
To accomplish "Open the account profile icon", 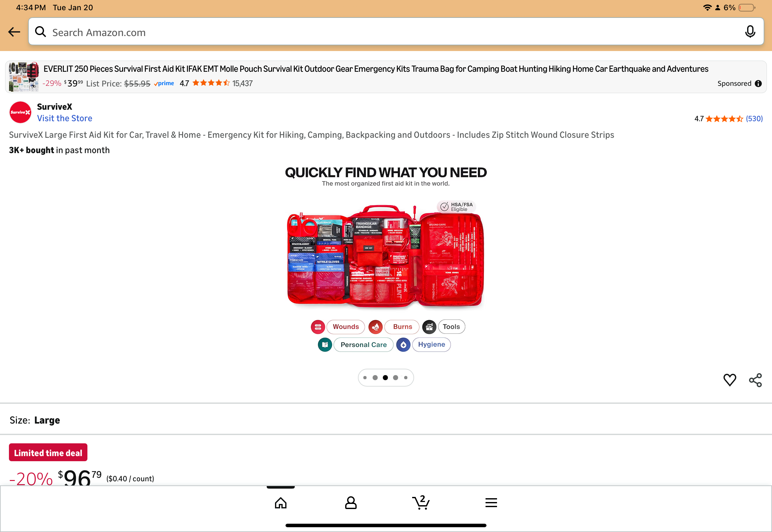I will pyautogui.click(x=351, y=503).
